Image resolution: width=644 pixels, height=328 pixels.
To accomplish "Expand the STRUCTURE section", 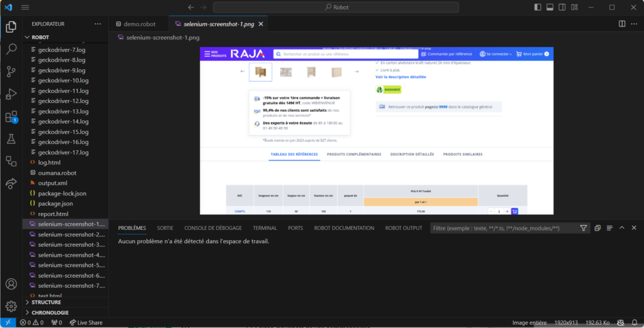I will pyautogui.click(x=65, y=302).
